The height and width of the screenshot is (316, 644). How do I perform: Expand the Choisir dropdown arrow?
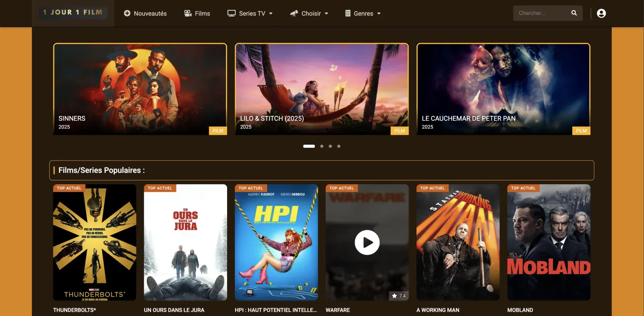click(326, 14)
